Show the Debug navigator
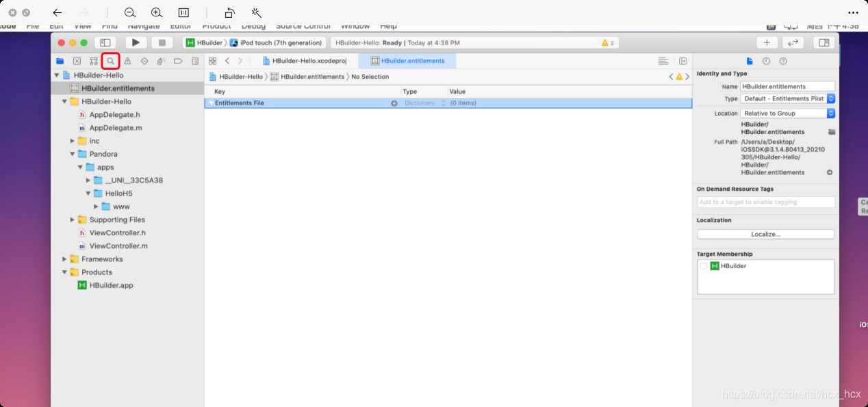 click(x=161, y=61)
